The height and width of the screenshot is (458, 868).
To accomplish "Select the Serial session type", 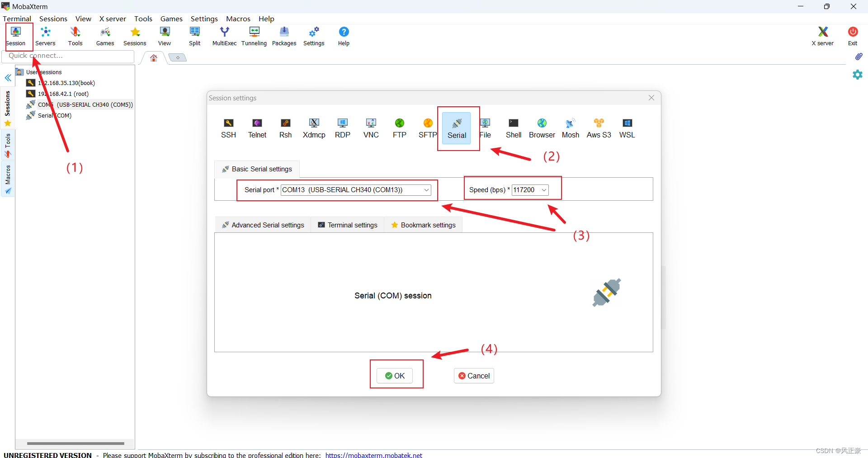I will pos(457,128).
